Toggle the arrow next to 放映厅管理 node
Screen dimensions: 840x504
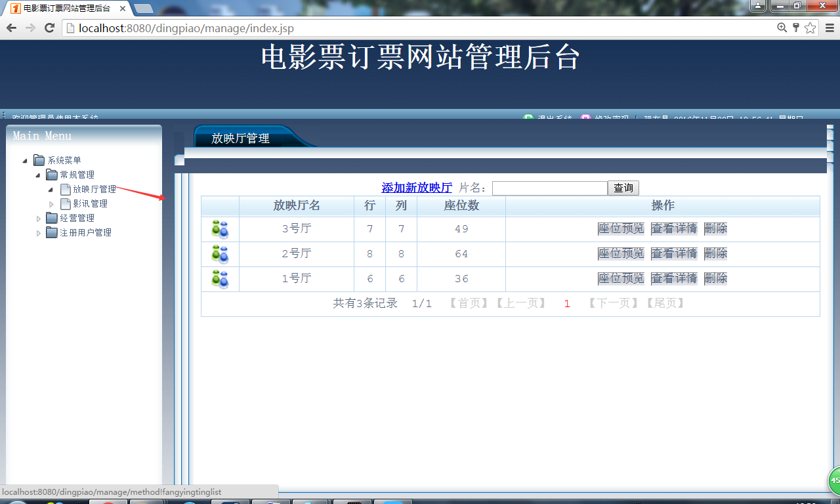tap(51, 190)
